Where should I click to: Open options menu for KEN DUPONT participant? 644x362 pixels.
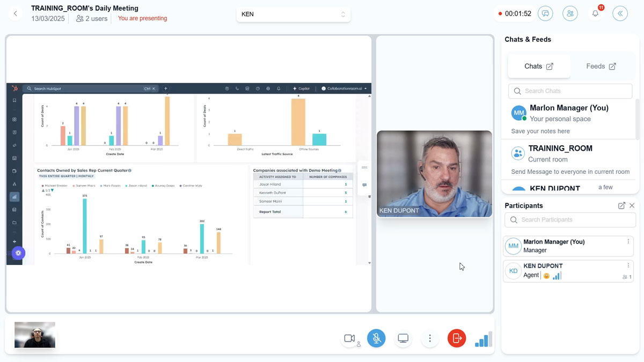[628, 265]
